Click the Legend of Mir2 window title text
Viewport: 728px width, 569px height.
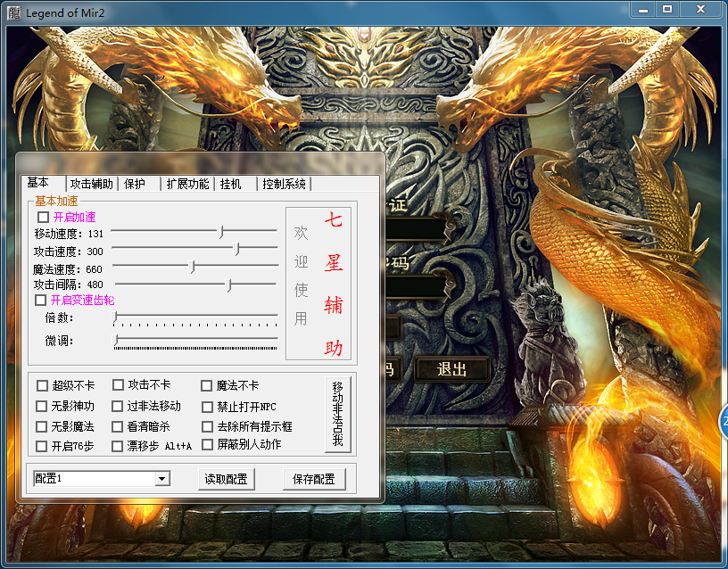(x=65, y=13)
